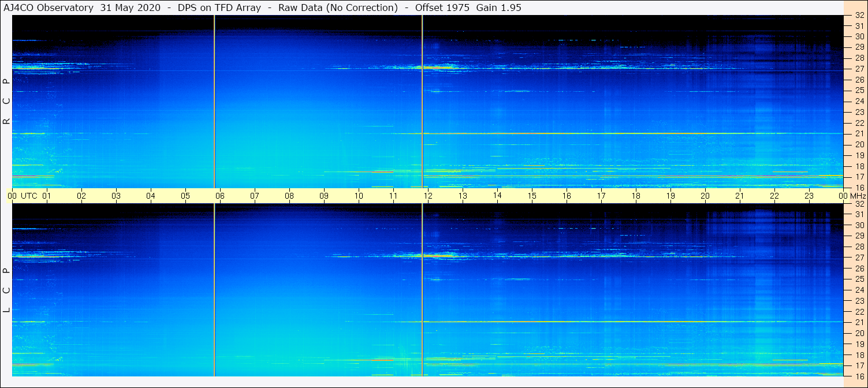Image resolution: width=868 pixels, height=388 pixels.
Task: Click the 19 hour tick on the time axis
Action: coord(670,196)
